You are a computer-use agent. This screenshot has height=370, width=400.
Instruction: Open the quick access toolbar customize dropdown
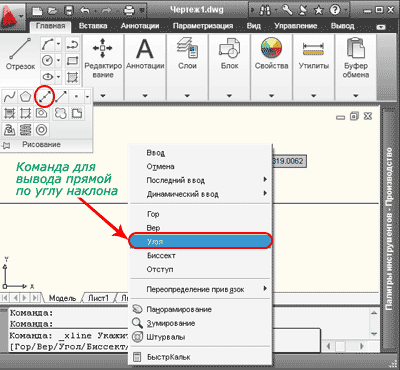click(x=142, y=10)
